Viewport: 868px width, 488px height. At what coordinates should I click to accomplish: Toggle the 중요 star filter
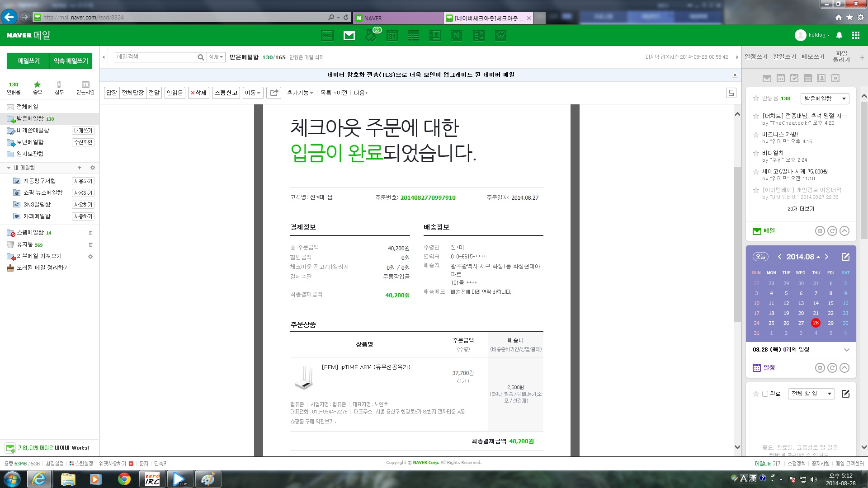(x=38, y=88)
